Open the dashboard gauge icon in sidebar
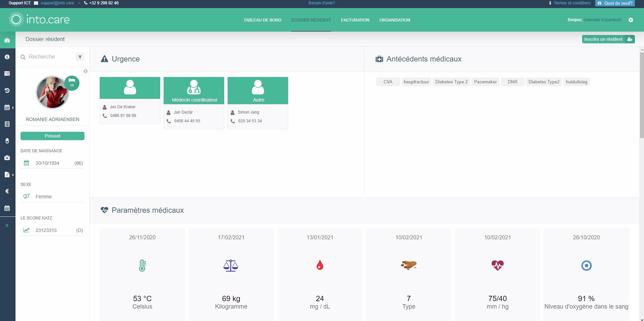Image resolution: width=644 pixels, height=321 pixels. coord(7,40)
